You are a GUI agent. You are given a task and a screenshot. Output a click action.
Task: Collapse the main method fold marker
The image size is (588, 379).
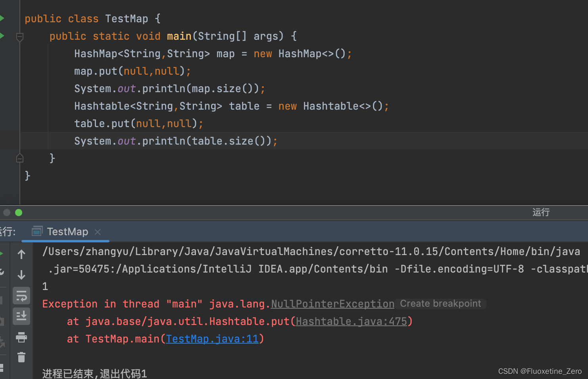point(20,37)
